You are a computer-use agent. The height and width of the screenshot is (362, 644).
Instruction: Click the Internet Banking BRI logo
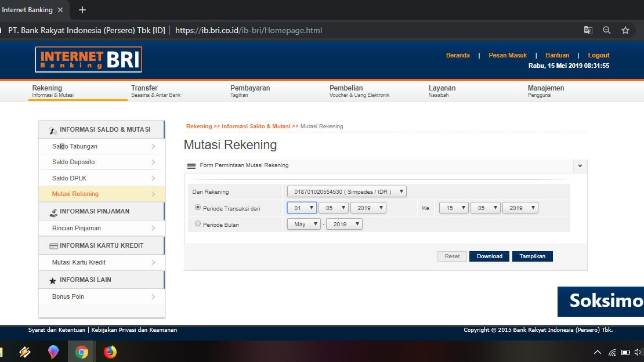coord(88,59)
